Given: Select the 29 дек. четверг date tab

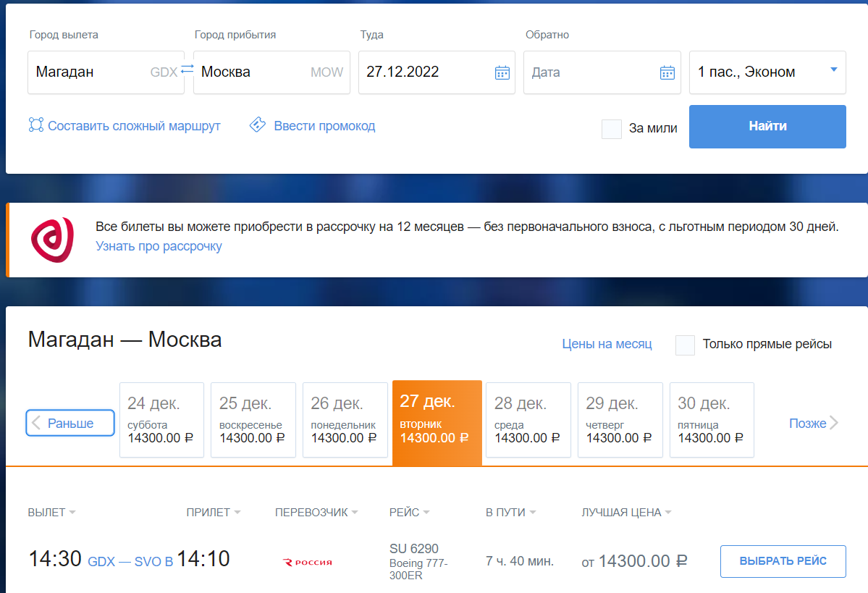Looking at the screenshot, I should [x=620, y=420].
